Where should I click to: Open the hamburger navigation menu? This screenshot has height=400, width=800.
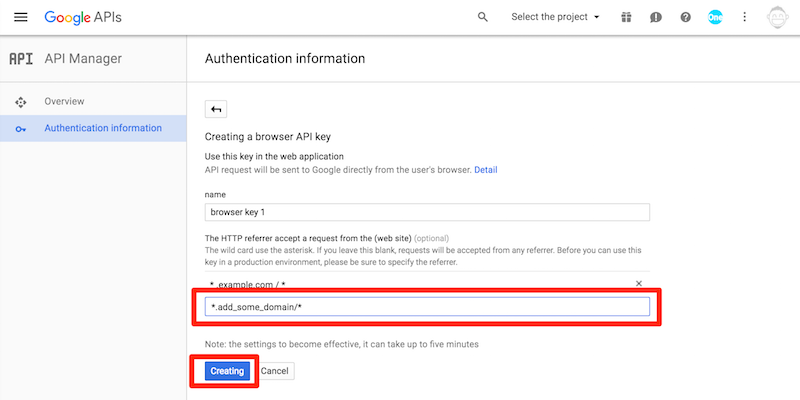tap(20, 17)
